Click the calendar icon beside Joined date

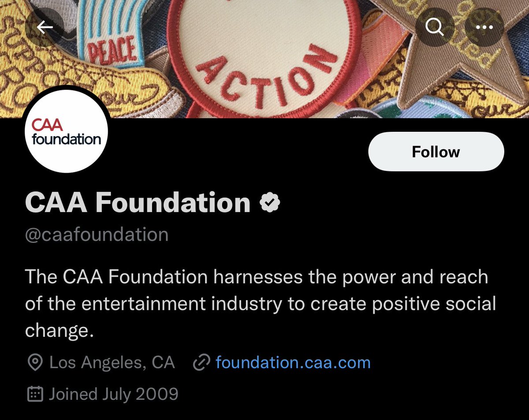[x=35, y=394]
